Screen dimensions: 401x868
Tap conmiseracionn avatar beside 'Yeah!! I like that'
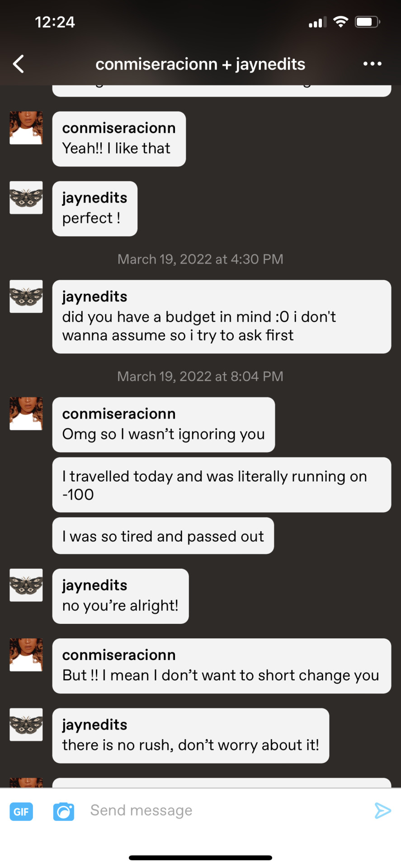coord(26,128)
